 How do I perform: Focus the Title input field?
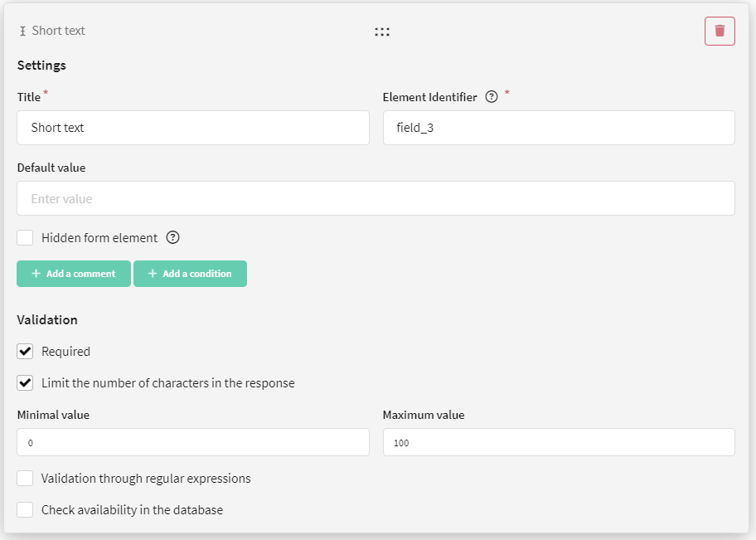click(193, 128)
